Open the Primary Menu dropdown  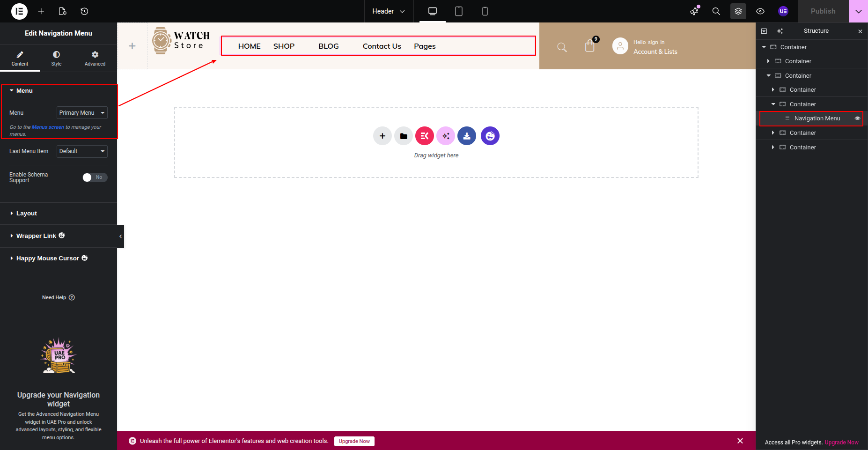point(82,113)
